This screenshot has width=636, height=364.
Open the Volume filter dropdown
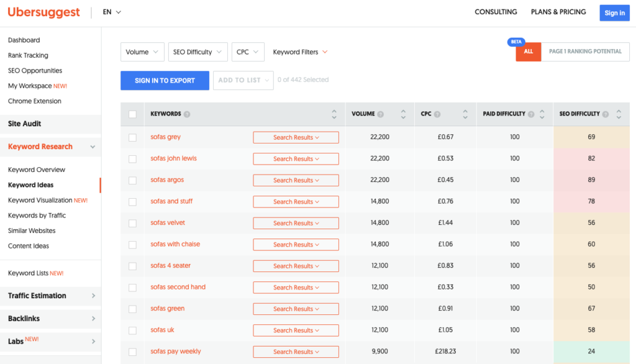[142, 52]
